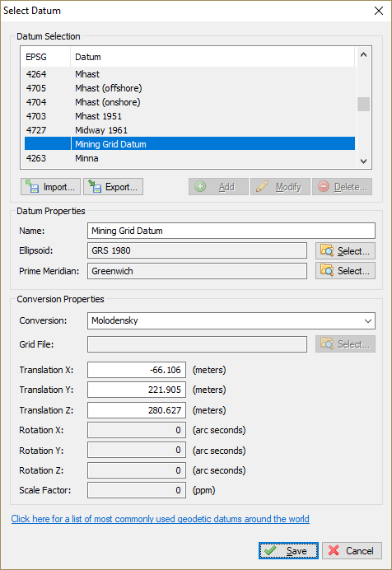The width and height of the screenshot is (392, 570).
Task: Open the commonly used geodetic datums link
Action: 161,519
